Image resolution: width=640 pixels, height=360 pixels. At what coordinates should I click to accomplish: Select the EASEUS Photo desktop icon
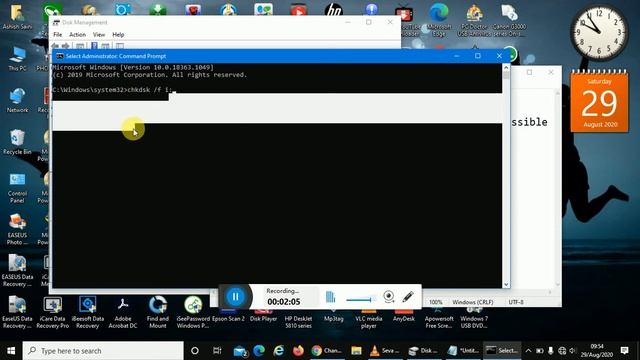[x=17, y=229]
